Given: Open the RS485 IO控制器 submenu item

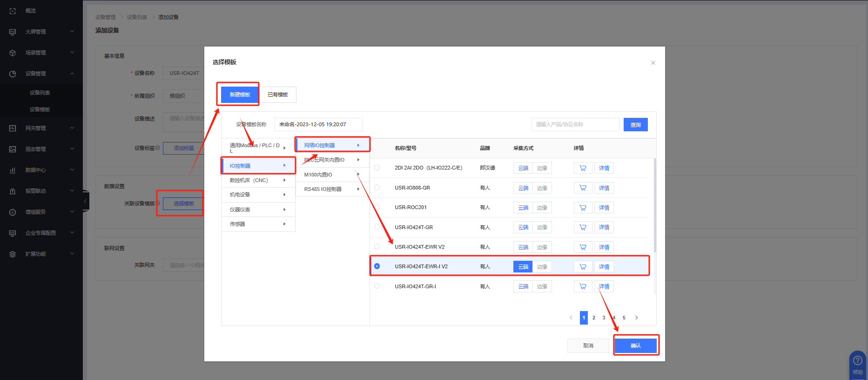Looking at the screenshot, I should (x=332, y=189).
